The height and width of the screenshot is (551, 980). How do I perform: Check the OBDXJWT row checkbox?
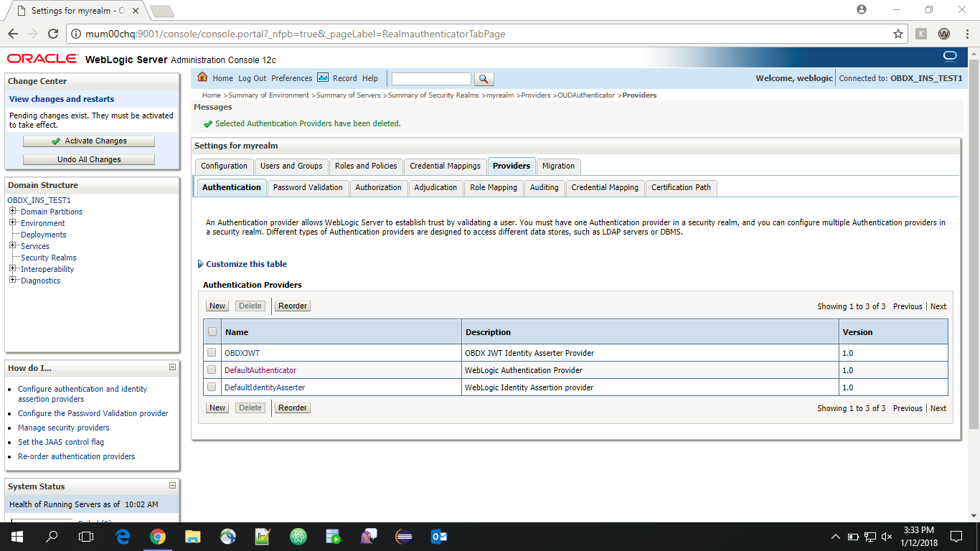click(x=212, y=352)
